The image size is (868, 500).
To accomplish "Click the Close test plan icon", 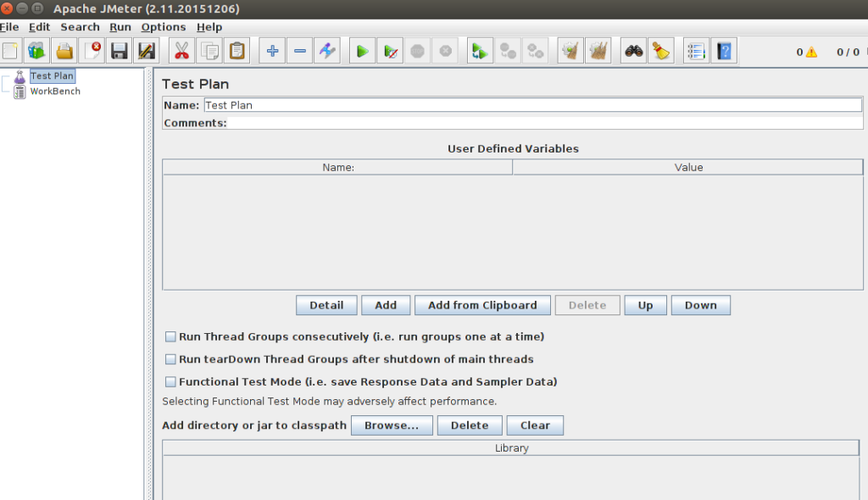I will 92,51.
